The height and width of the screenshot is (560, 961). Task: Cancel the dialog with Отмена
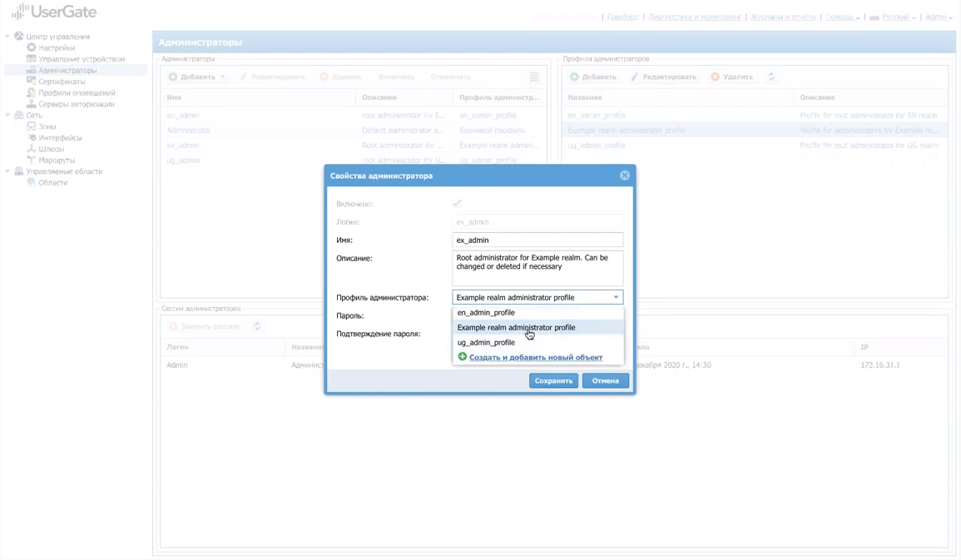point(606,380)
